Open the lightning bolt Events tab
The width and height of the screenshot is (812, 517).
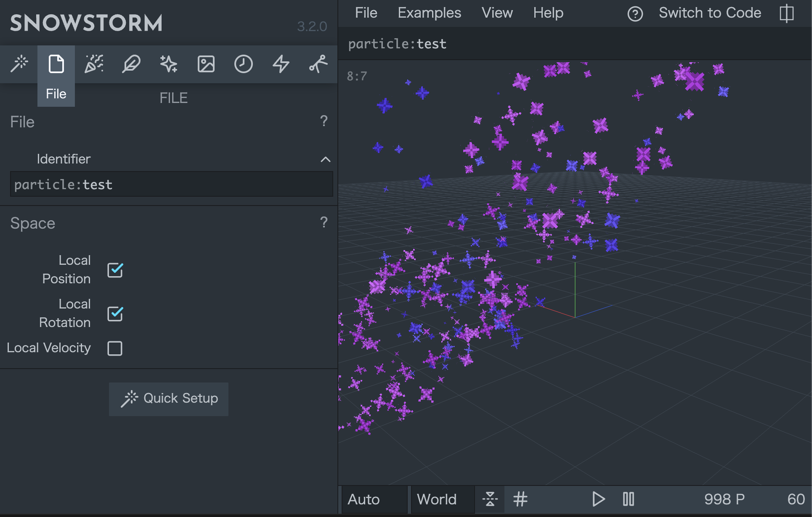(x=281, y=64)
